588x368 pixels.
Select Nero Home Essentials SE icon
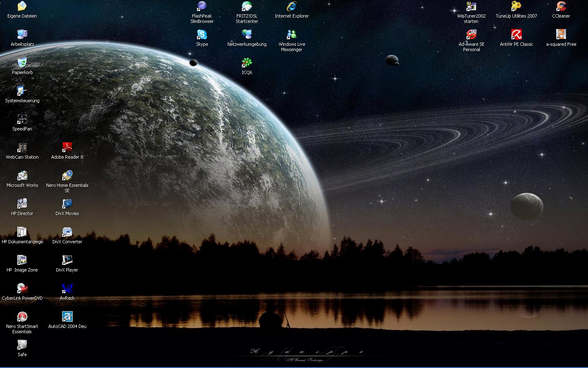[67, 175]
